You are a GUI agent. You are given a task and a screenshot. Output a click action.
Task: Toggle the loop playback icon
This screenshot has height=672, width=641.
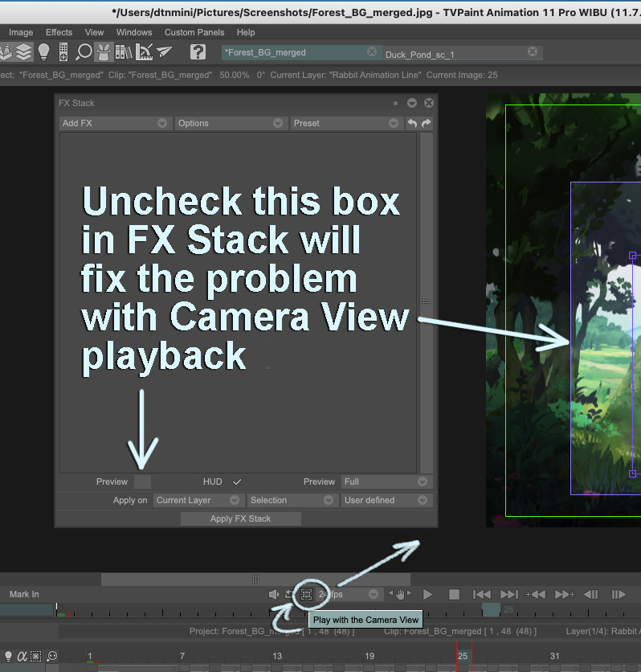click(289, 594)
